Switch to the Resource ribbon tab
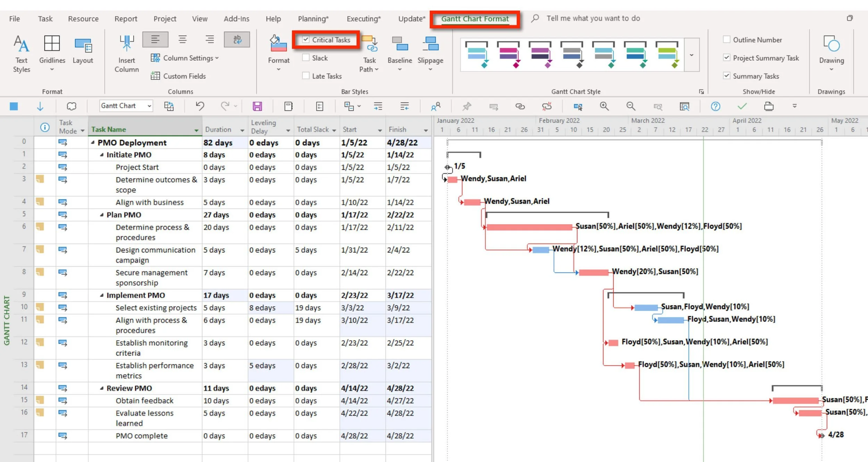 pos(83,19)
